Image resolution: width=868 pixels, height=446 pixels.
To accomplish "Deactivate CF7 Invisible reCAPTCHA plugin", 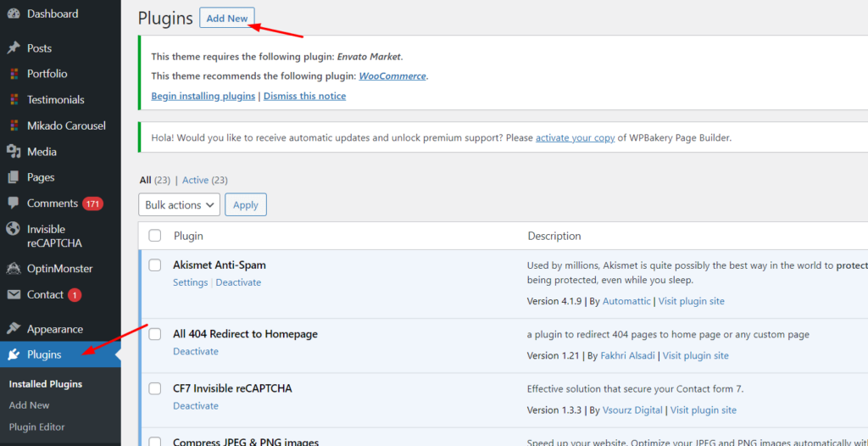I will pos(196,405).
